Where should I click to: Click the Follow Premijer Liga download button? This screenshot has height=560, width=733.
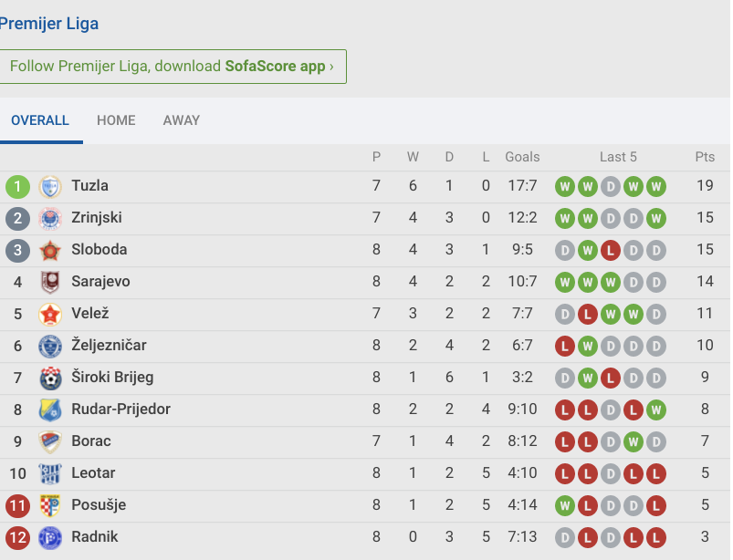coord(172,67)
